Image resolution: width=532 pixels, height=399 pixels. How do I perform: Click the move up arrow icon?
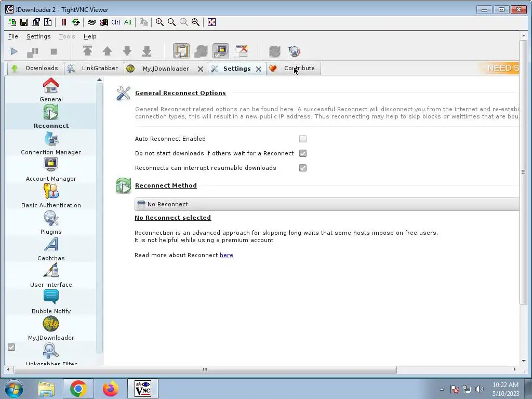tap(107, 51)
